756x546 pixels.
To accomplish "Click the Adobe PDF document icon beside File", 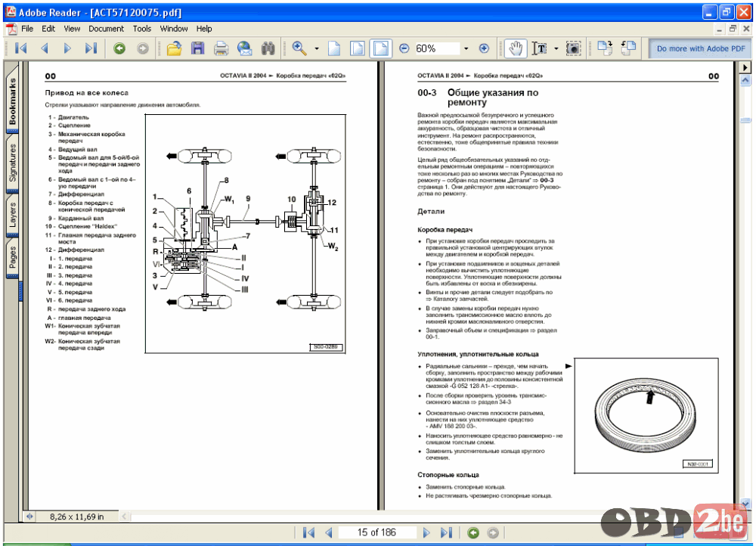I will point(11,29).
